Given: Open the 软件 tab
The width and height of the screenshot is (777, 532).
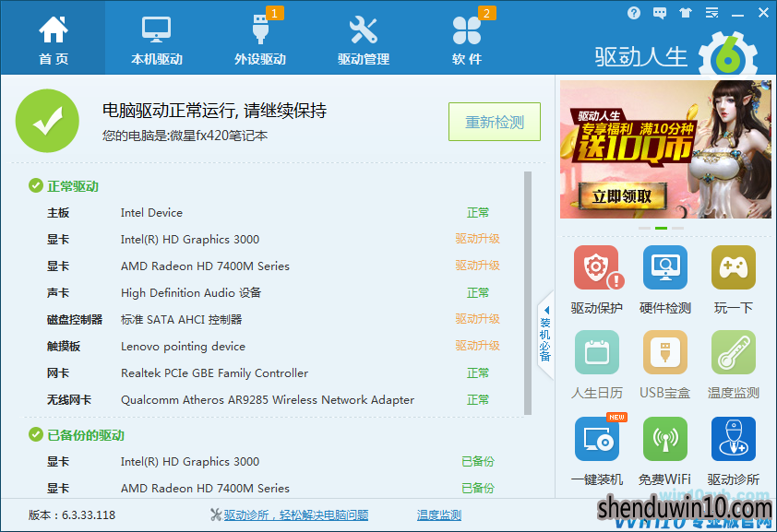Looking at the screenshot, I should point(466,39).
